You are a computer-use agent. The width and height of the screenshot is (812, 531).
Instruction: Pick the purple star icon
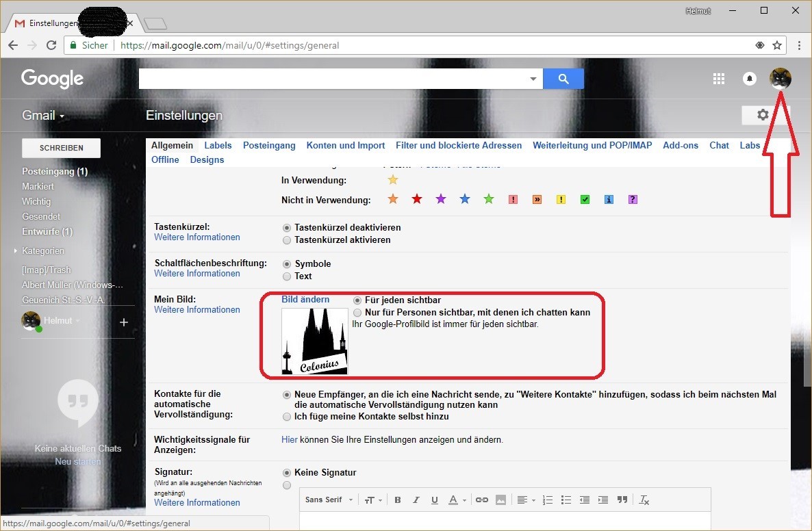pos(441,199)
